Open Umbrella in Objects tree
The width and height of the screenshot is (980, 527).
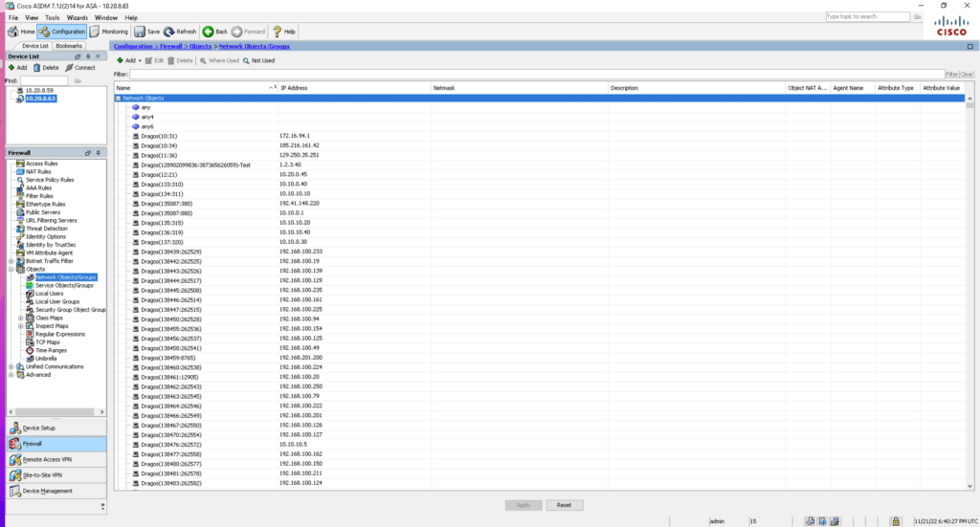coord(46,359)
